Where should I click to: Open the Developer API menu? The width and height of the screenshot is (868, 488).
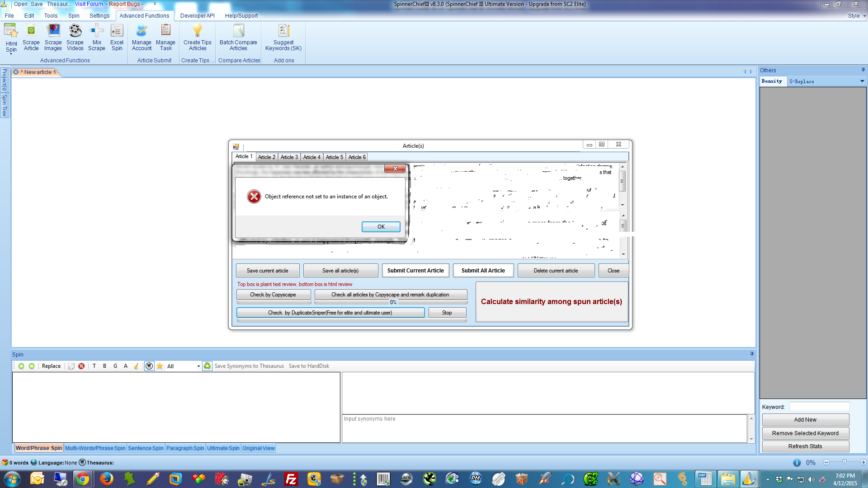tap(197, 16)
